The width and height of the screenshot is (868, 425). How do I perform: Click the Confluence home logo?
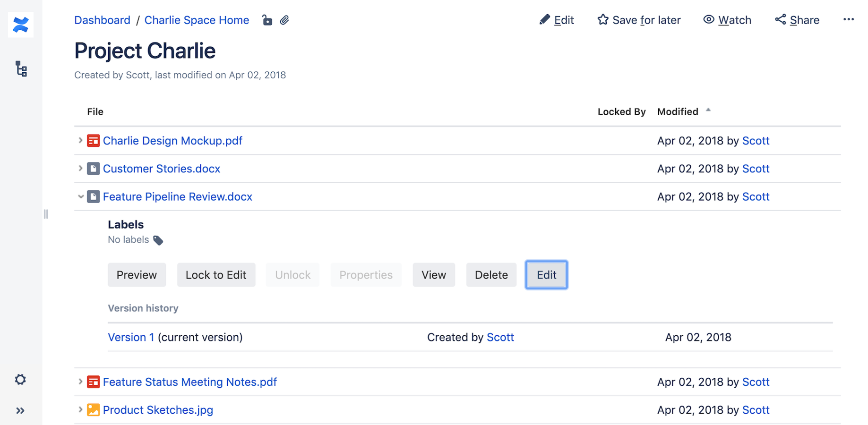coord(21,25)
